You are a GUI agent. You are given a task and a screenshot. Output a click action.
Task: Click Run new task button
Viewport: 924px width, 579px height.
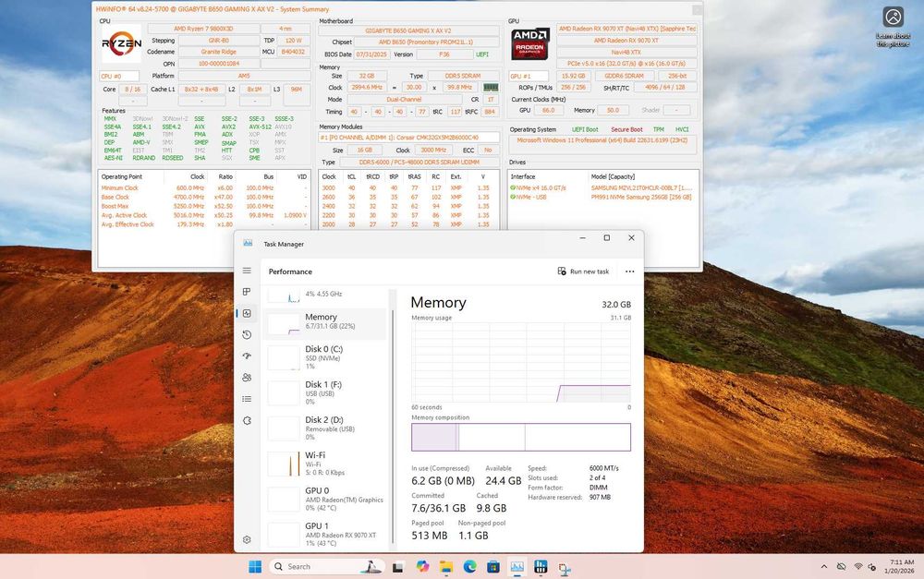583,271
